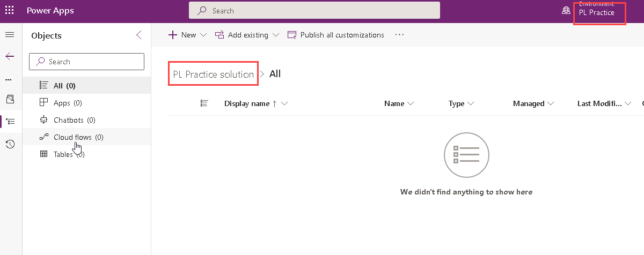Select Apps (0) in Objects

click(x=86, y=103)
